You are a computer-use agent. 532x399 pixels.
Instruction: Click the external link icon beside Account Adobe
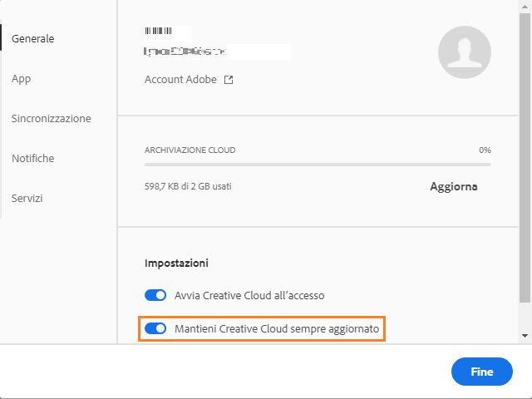pyautogui.click(x=229, y=80)
